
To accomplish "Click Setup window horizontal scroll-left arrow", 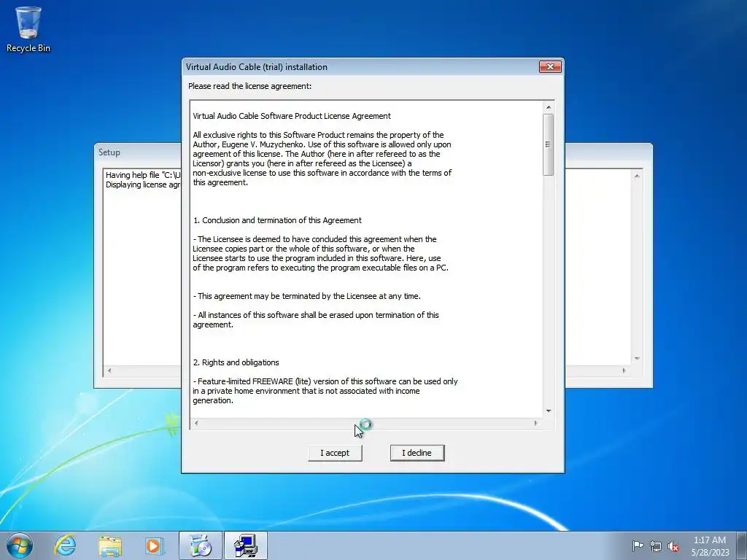I will [x=109, y=370].
